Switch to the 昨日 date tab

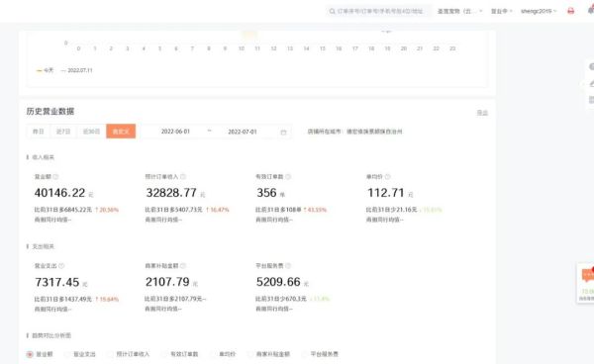pyautogui.click(x=39, y=132)
